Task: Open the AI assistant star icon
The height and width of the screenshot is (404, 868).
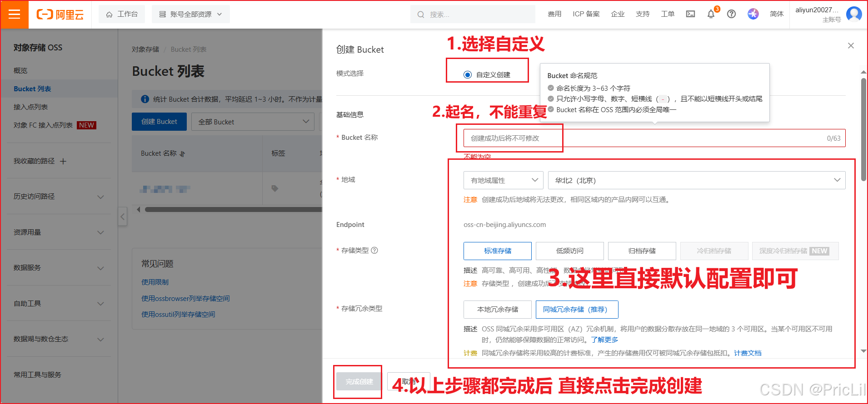Action: click(753, 14)
